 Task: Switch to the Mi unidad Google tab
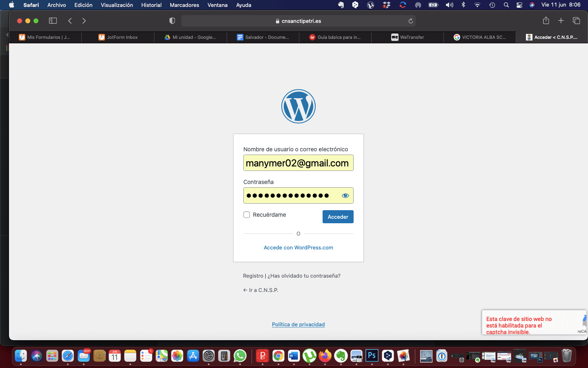pyautogui.click(x=190, y=37)
